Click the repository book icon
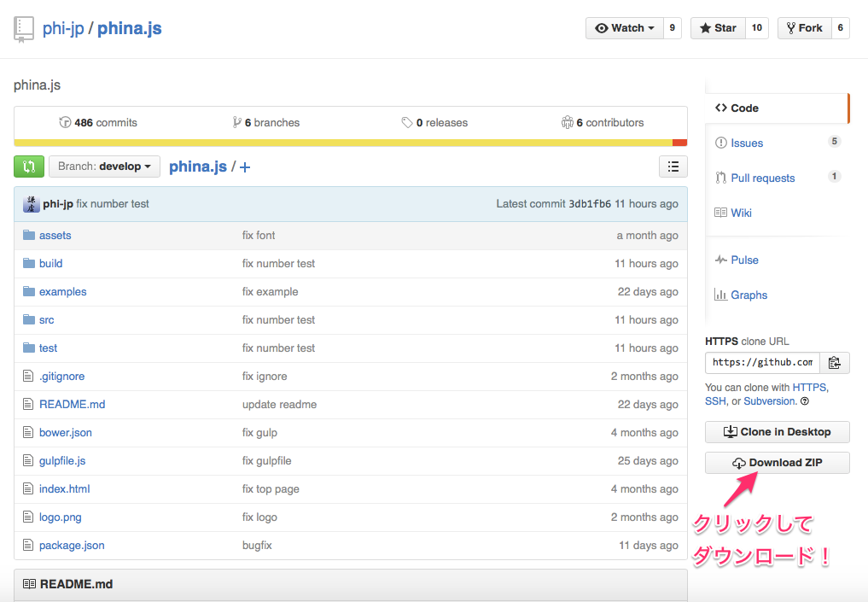The image size is (868, 602). pyautogui.click(x=23, y=28)
